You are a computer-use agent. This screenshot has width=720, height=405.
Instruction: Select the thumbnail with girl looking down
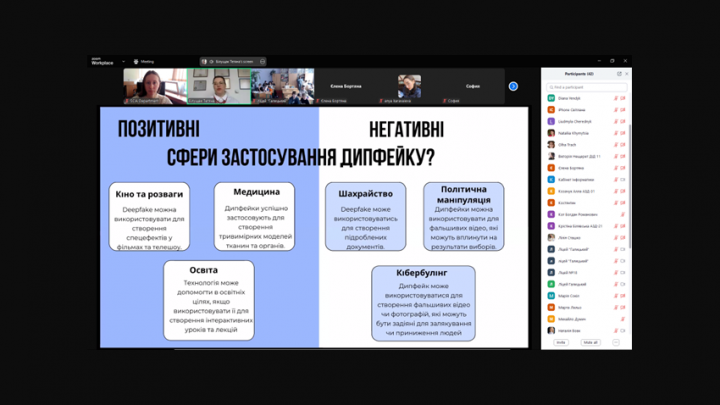409,86
